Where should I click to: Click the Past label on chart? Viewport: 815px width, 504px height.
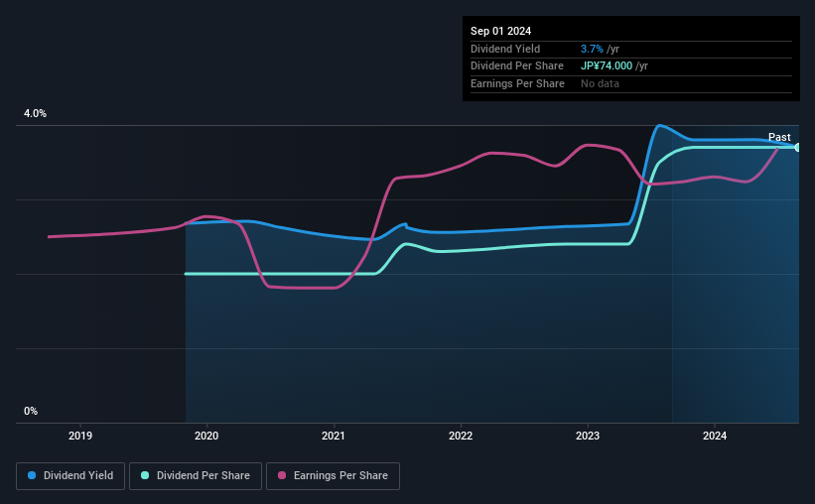(x=779, y=137)
